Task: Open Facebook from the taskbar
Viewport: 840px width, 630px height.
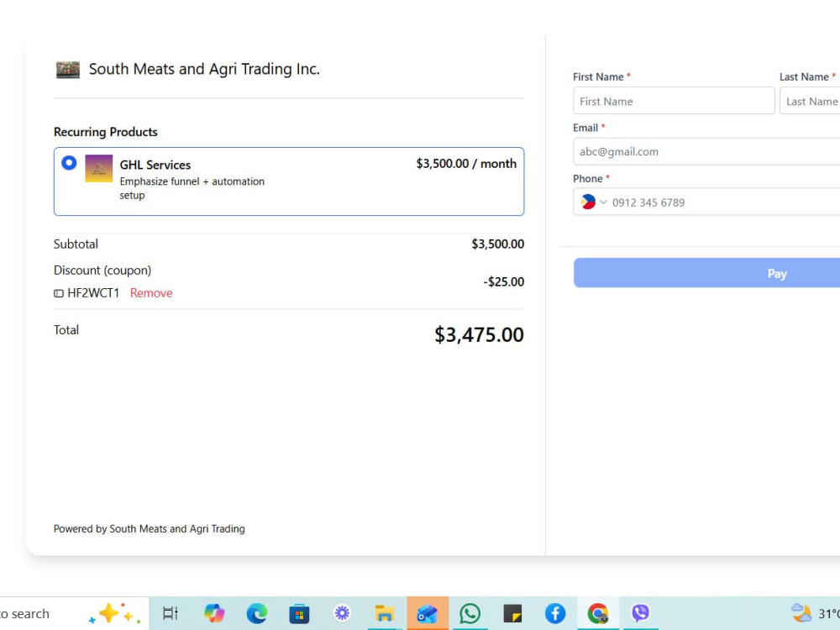Action: pyautogui.click(x=555, y=613)
